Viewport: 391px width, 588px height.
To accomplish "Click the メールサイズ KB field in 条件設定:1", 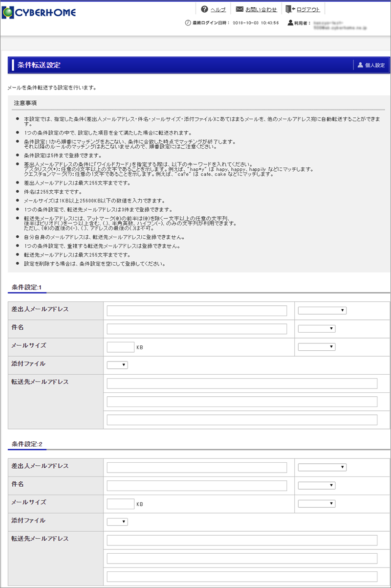I will [x=120, y=347].
